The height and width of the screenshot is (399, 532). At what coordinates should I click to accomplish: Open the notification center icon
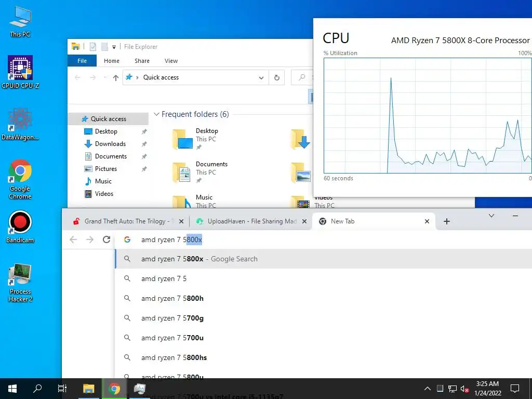[x=515, y=389]
